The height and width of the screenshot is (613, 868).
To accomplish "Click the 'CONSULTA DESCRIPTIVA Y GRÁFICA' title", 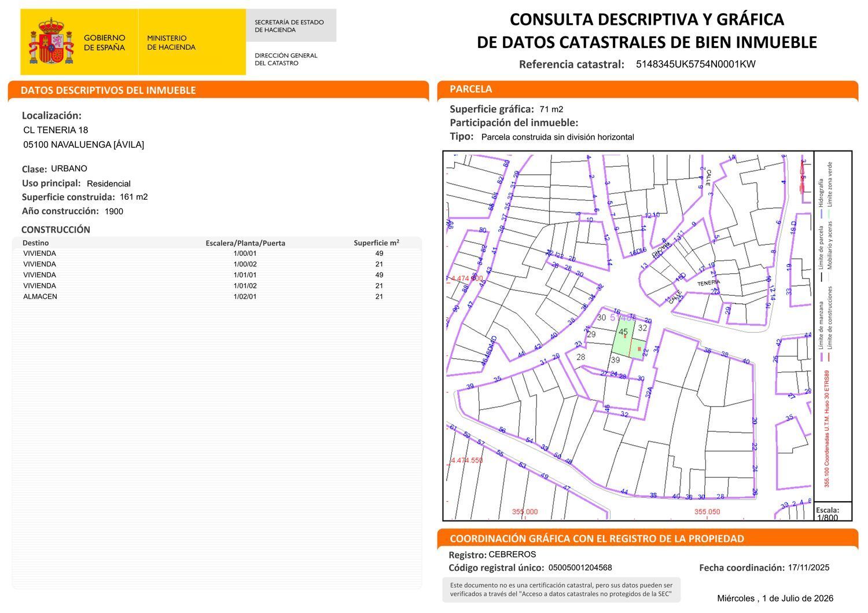I will pyautogui.click(x=646, y=19).
